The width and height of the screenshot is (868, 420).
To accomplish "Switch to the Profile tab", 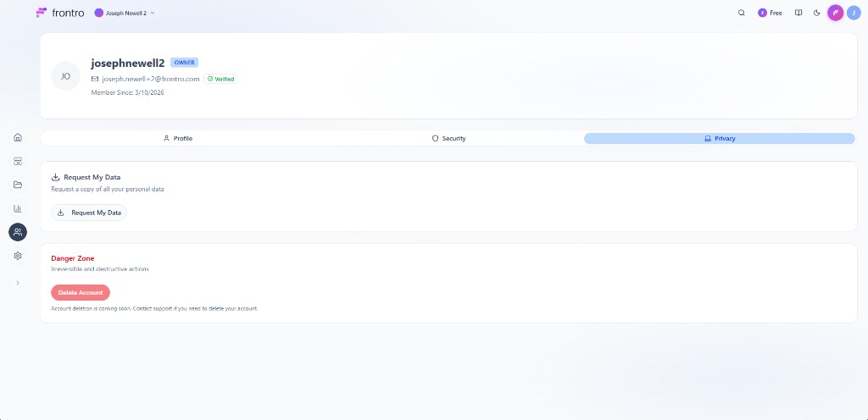I will click(178, 138).
